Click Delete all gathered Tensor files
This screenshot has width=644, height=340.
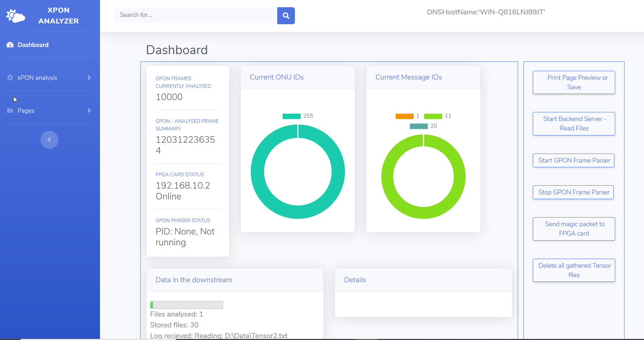pos(574,270)
